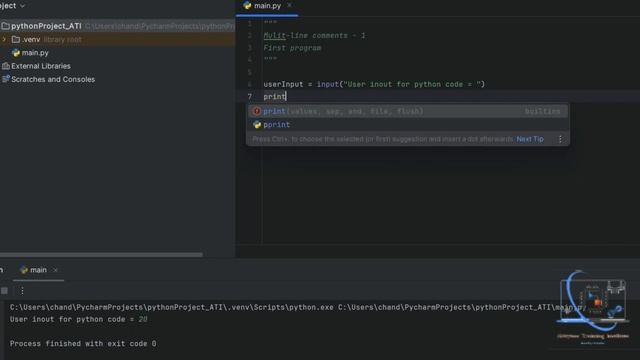Open main.py in the project tree

[x=35, y=53]
